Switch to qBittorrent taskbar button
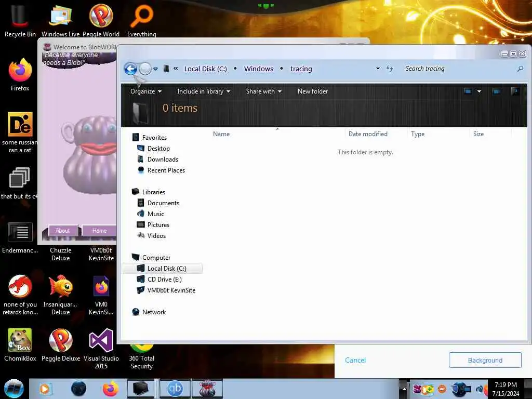This screenshot has width=532, height=399. [175, 389]
